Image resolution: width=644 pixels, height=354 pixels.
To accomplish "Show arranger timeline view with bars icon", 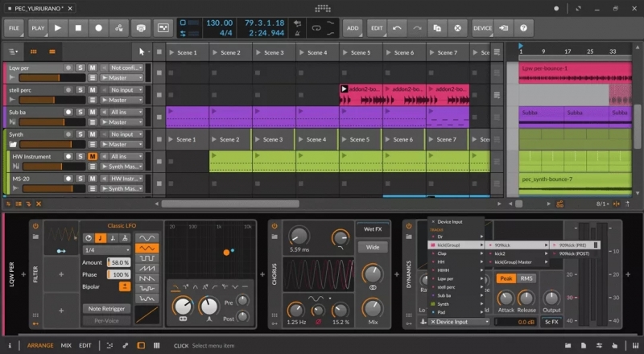I will [x=52, y=51].
